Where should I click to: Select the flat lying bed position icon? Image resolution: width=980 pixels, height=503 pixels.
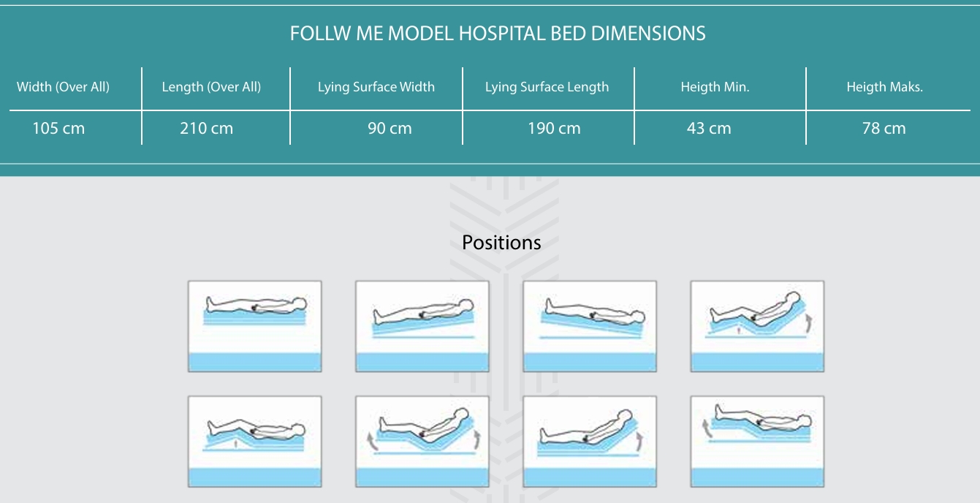coord(254,326)
